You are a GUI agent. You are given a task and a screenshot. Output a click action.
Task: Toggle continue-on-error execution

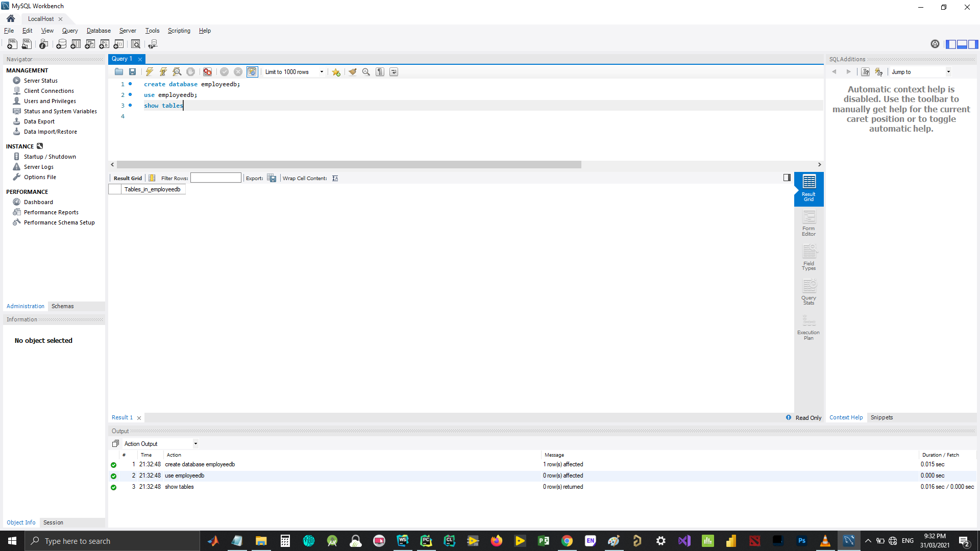point(207,72)
